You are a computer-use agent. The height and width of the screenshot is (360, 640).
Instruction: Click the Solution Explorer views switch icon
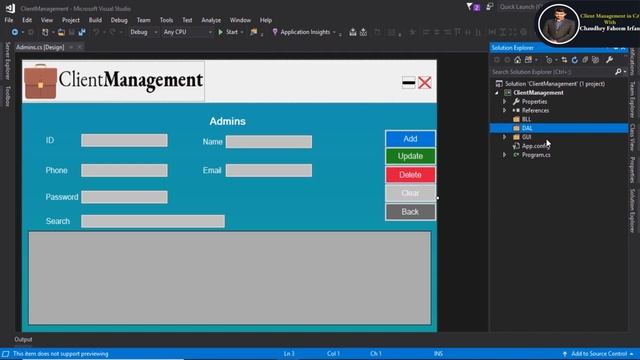(528, 60)
